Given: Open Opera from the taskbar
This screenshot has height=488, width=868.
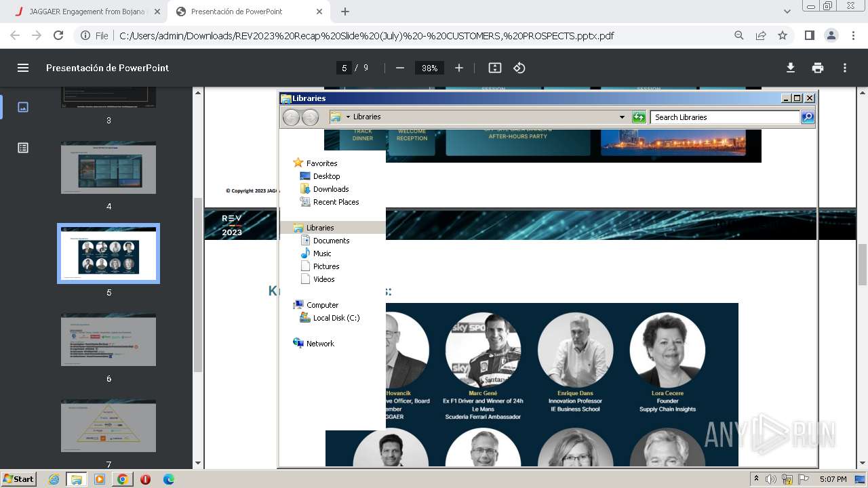Looking at the screenshot, I should coord(145,479).
